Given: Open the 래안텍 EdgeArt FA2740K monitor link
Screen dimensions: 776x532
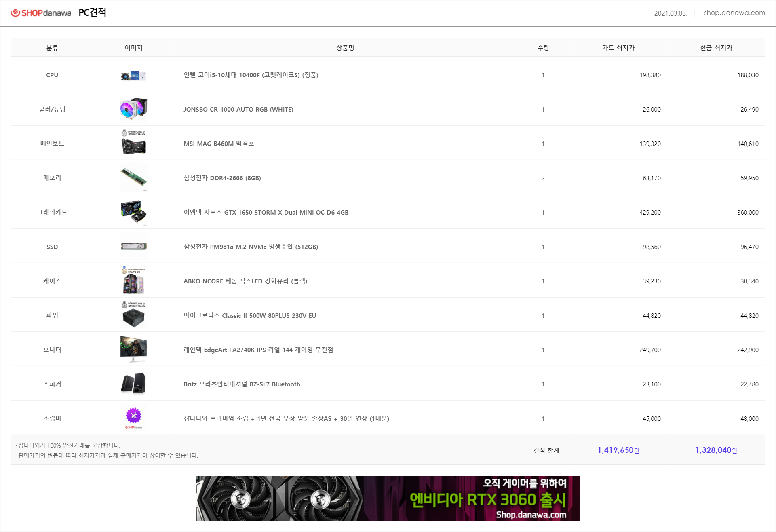Looking at the screenshot, I should 258,350.
